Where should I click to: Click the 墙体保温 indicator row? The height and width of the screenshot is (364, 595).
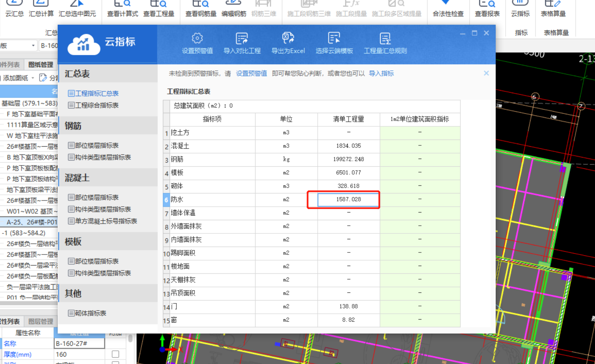312,213
